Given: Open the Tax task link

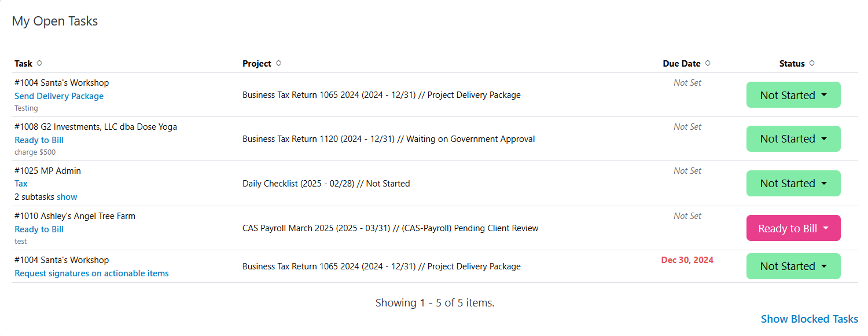Looking at the screenshot, I should point(21,184).
